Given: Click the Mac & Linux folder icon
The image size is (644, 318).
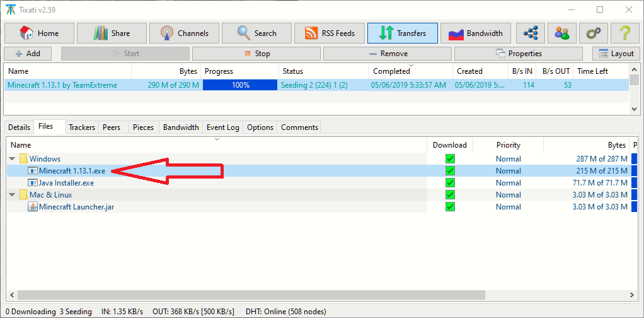Looking at the screenshot, I should (x=23, y=194).
